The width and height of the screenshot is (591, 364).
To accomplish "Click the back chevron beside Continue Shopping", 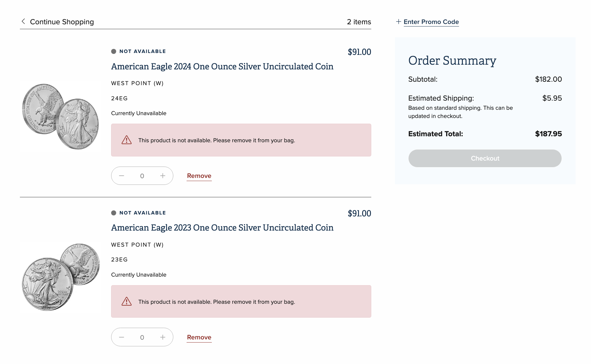I will [x=23, y=21].
